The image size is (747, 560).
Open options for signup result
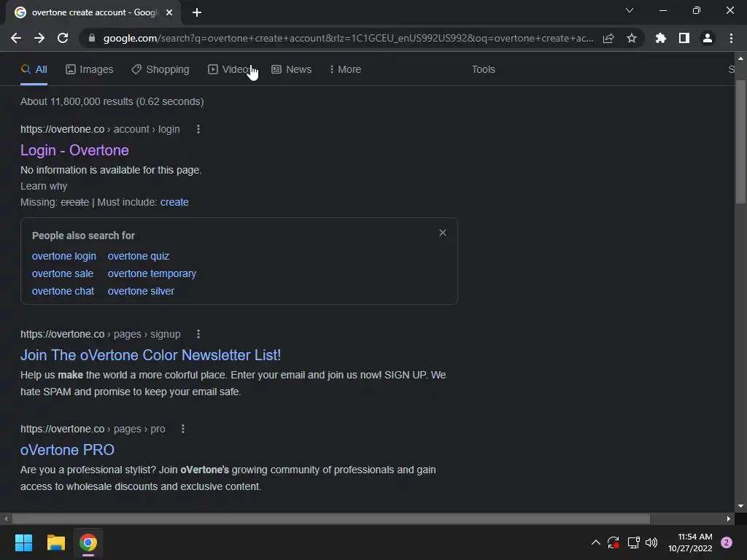pos(198,334)
